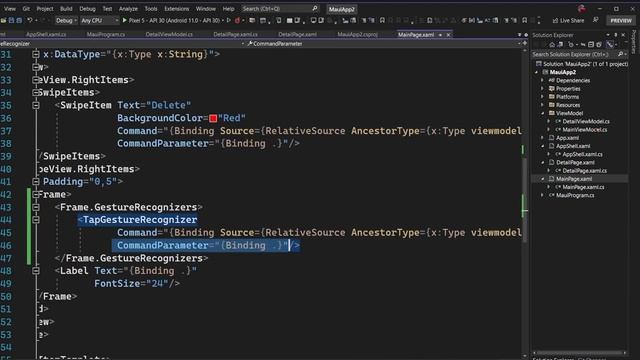Screen dimensions: 640x360
Task: Expand the App.xaml node arrow
Action: pos(543,138)
